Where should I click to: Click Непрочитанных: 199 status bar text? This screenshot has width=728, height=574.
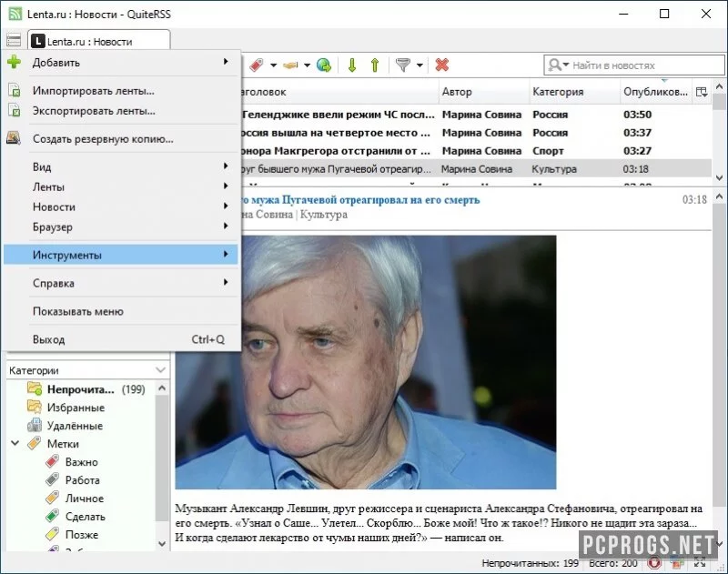[x=530, y=563]
